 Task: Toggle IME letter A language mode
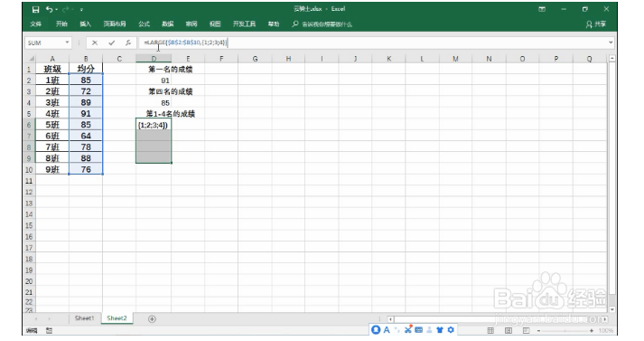[x=387, y=329]
